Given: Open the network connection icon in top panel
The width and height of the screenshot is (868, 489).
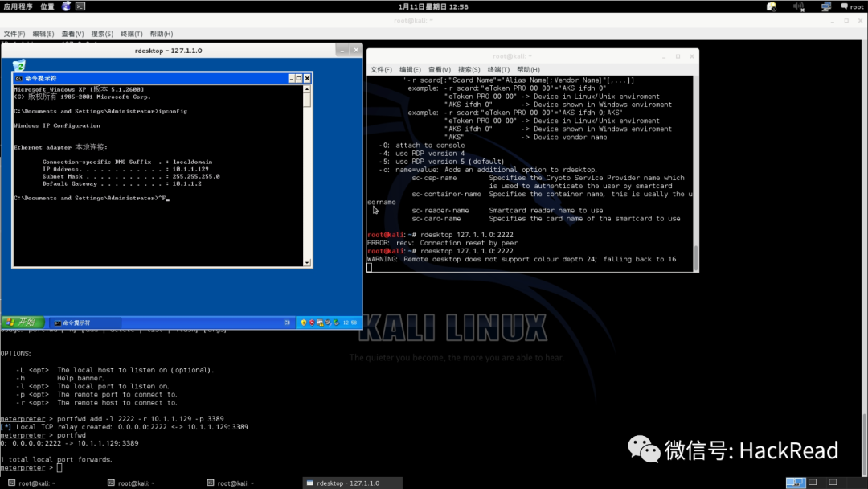Looking at the screenshot, I should 826,6.
